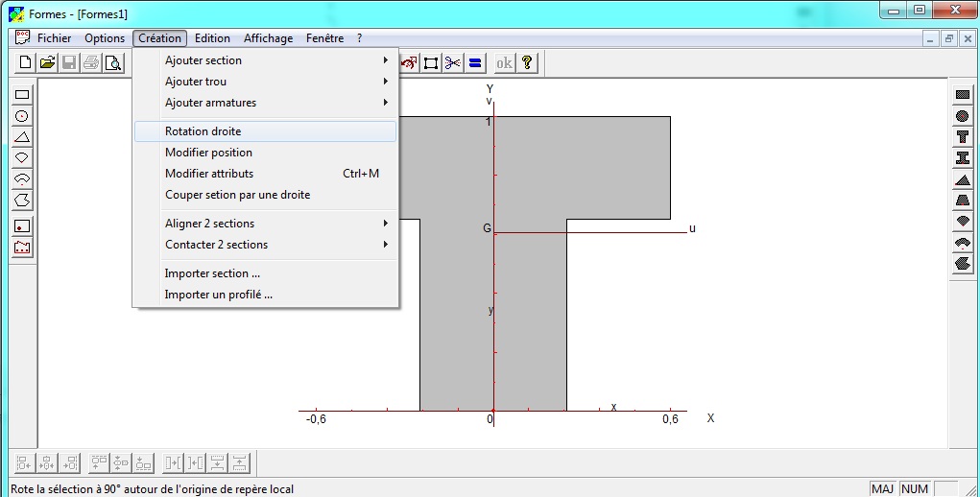Select Couper setion par une droite

coord(265,195)
